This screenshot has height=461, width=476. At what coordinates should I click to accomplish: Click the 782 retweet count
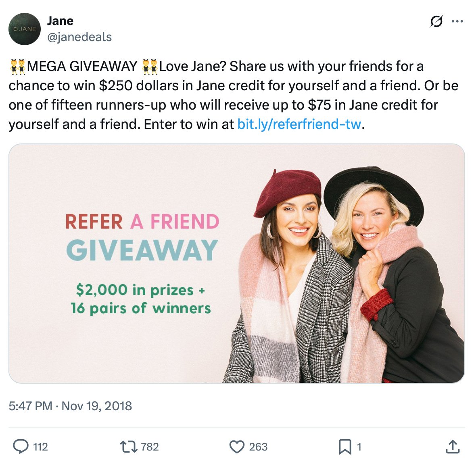[x=150, y=446]
